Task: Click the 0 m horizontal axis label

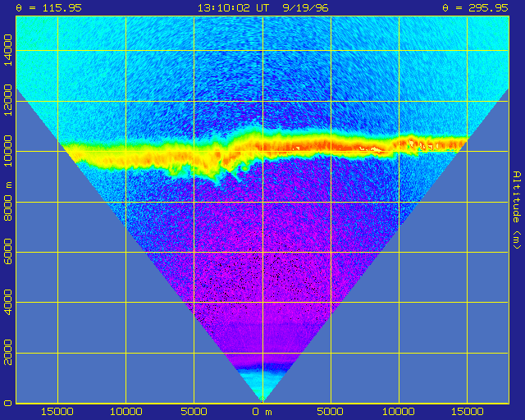Action: [262, 412]
